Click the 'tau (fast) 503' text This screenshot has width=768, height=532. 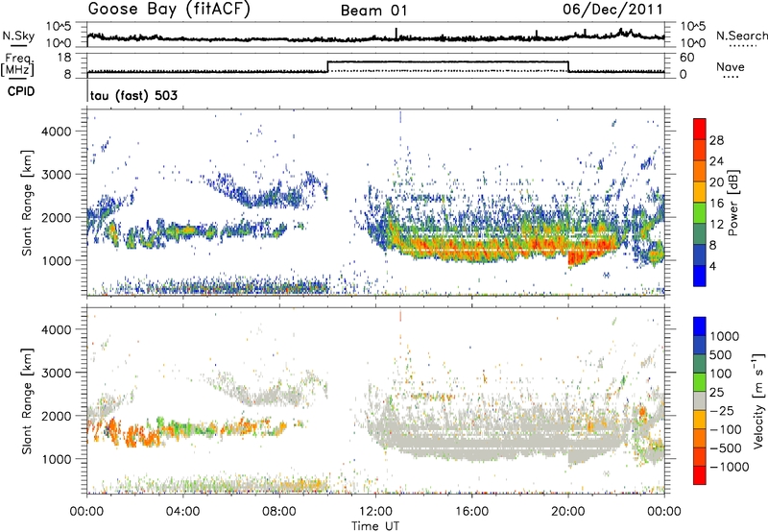point(133,95)
